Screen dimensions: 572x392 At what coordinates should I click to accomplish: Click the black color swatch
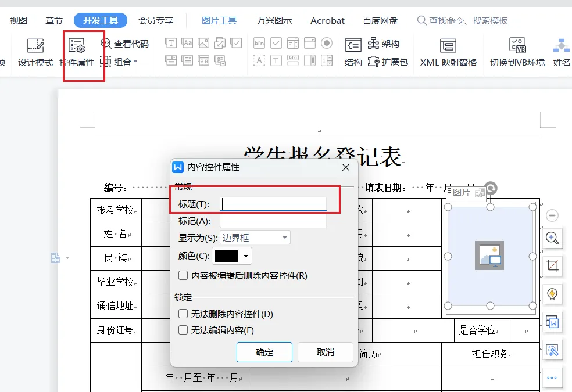(x=226, y=256)
